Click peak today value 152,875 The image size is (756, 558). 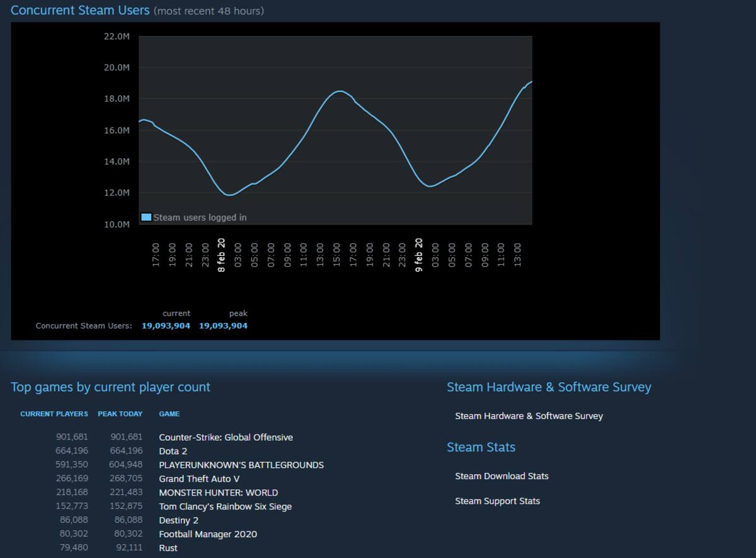(x=126, y=506)
